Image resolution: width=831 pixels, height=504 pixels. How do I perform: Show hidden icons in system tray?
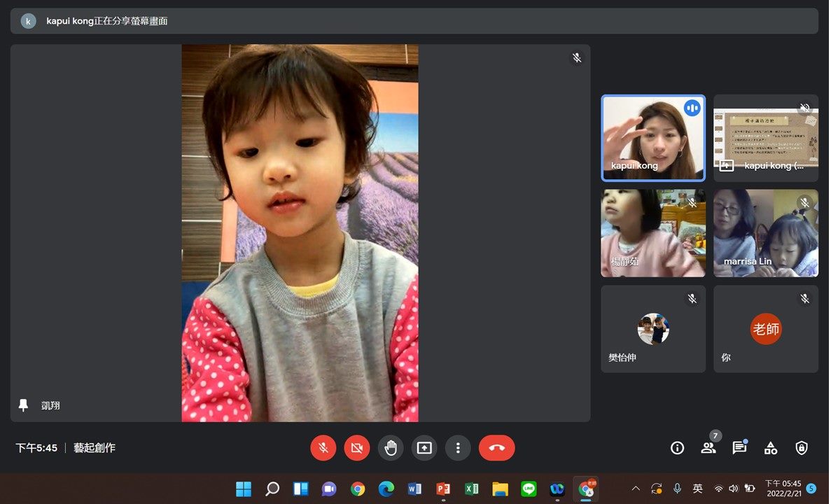tap(636, 489)
